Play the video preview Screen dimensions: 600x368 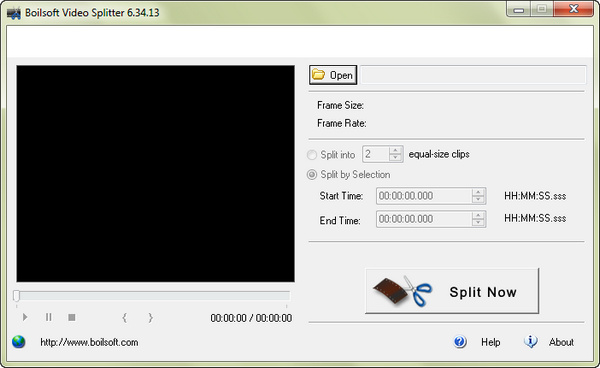(25, 317)
